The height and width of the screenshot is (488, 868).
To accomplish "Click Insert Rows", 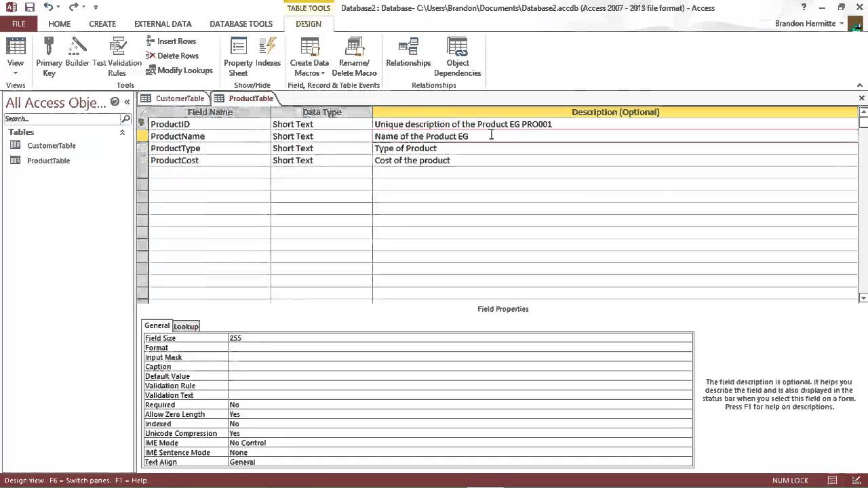I will [171, 41].
